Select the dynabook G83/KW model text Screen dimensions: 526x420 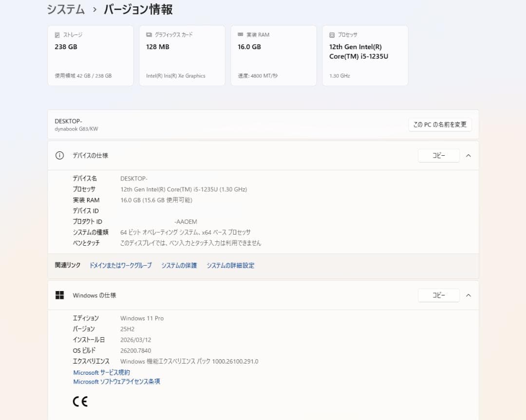tap(76, 129)
